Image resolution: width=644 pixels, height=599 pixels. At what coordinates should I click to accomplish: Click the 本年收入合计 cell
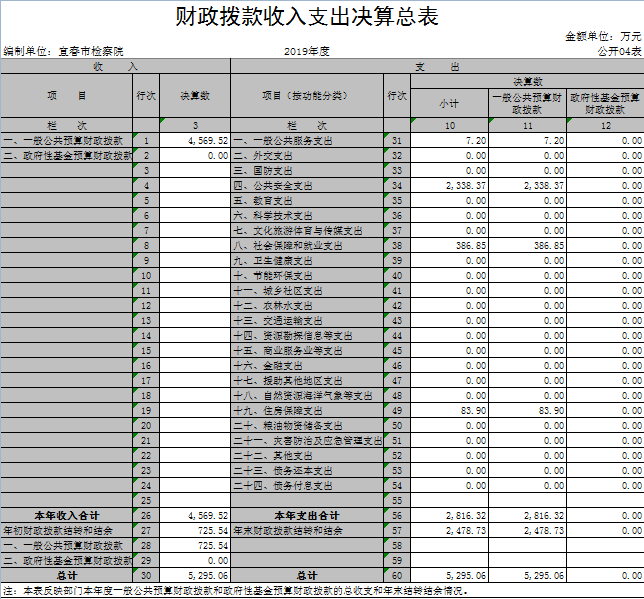[66, 515]
